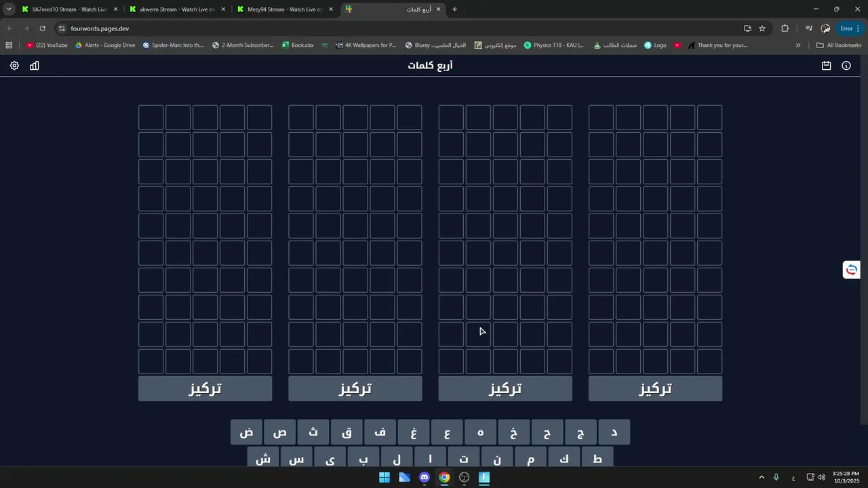The width and height of the screenshot is (868, 488).
Task: Tap the ج key on the keyboard
Action: click(580, 432)
